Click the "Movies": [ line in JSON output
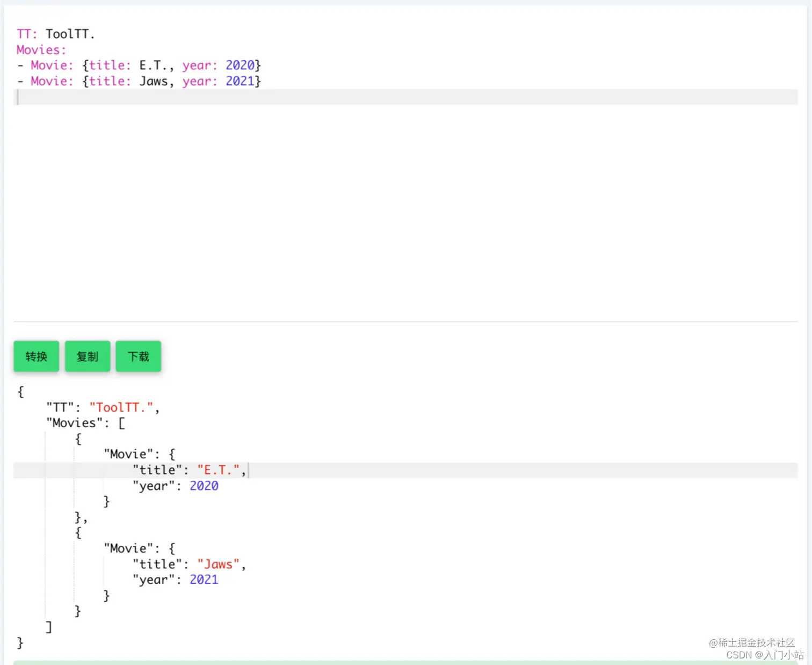Viewport: 812px width, 665px height. (x=86, y=423)
